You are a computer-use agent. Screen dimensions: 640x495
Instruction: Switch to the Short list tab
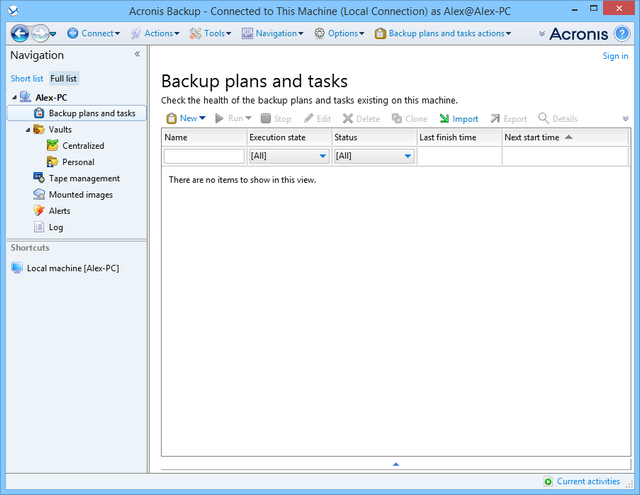(27, 78)
